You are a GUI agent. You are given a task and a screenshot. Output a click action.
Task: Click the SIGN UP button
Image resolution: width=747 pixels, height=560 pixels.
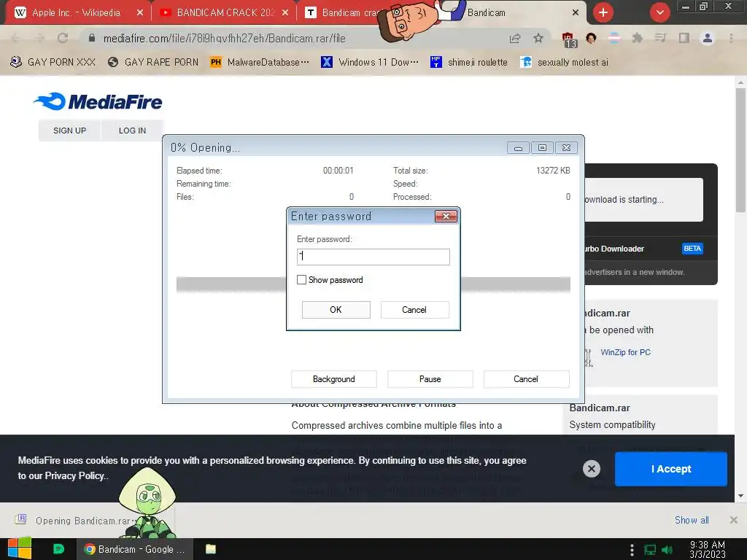69,131
